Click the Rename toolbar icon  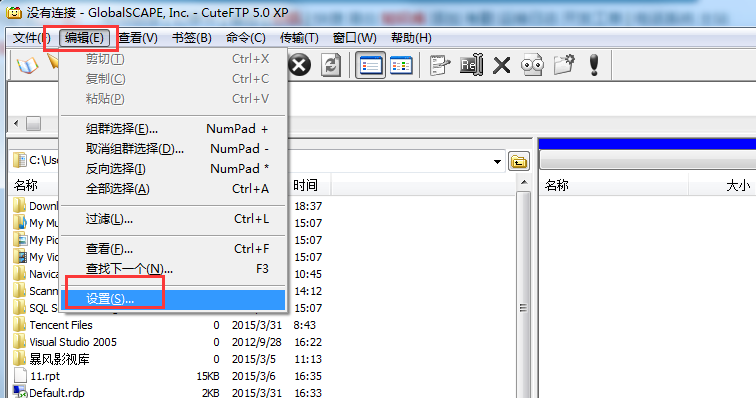tap(471, 65)
